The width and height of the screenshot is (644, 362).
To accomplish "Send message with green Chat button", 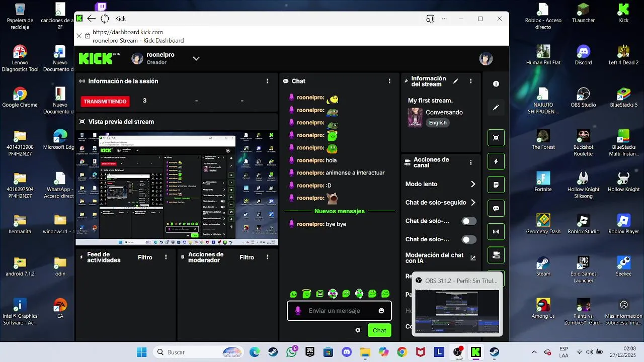I will coord(379,330).
